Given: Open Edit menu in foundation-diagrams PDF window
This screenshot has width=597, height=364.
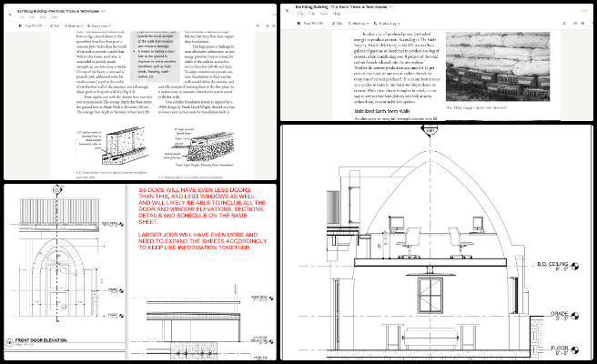Looking at the screenshot, I should pos(32,17).
